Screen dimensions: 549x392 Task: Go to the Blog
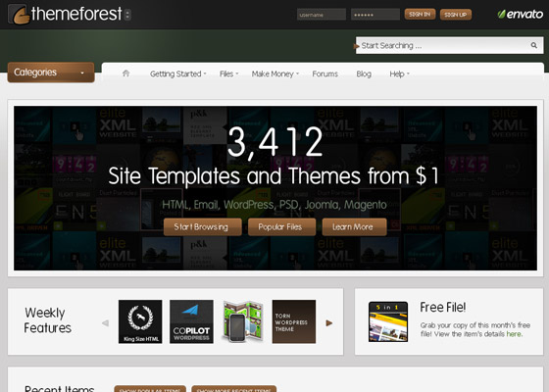364,73
